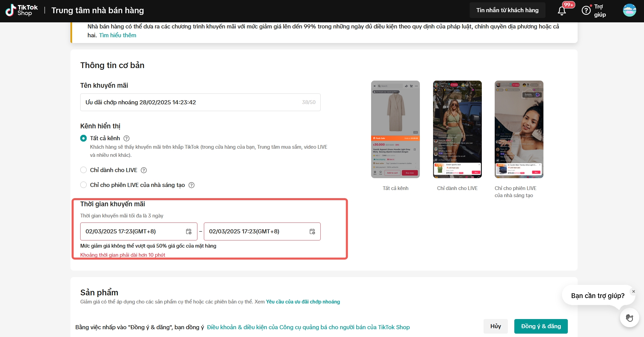Viewport: 644px width, 337px height.
Task: Click help icon beside Chỉ dành cho LIVE
Action: [144, 170]
